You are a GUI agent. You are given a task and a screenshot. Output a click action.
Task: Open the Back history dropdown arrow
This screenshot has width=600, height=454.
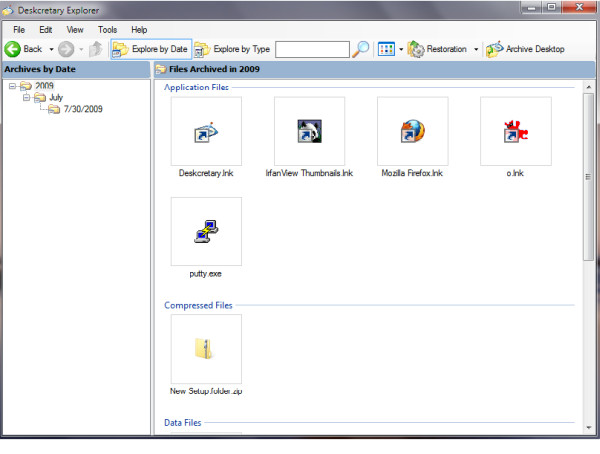click(x=51, y=49)
